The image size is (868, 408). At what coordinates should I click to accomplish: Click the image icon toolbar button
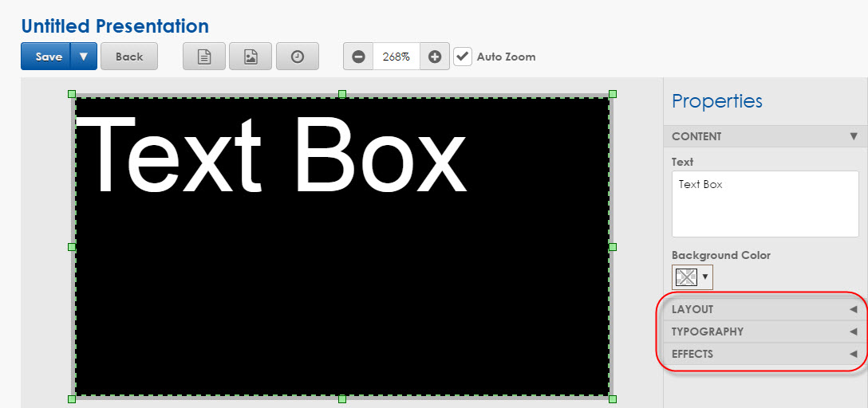click(251, 57)
